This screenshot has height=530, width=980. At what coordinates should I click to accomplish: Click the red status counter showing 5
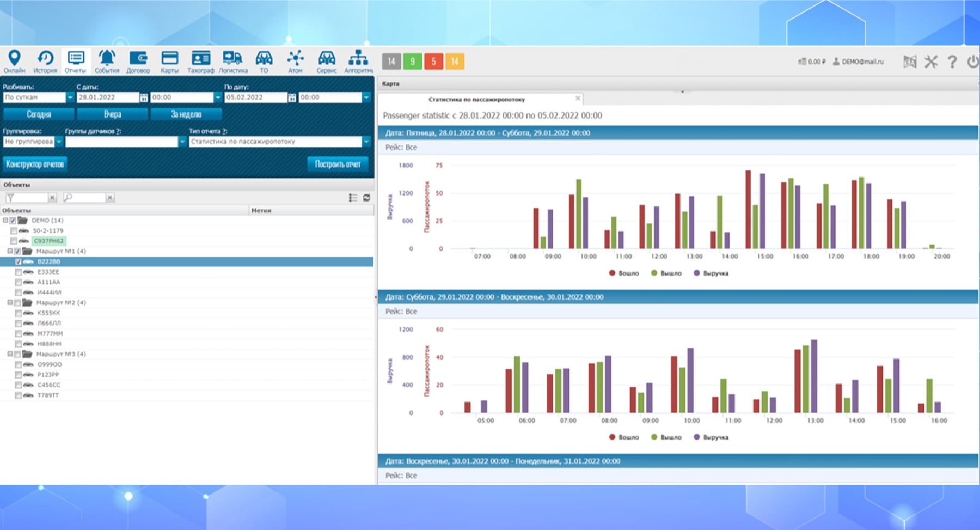pyautogui.click(x=433, y=62)
